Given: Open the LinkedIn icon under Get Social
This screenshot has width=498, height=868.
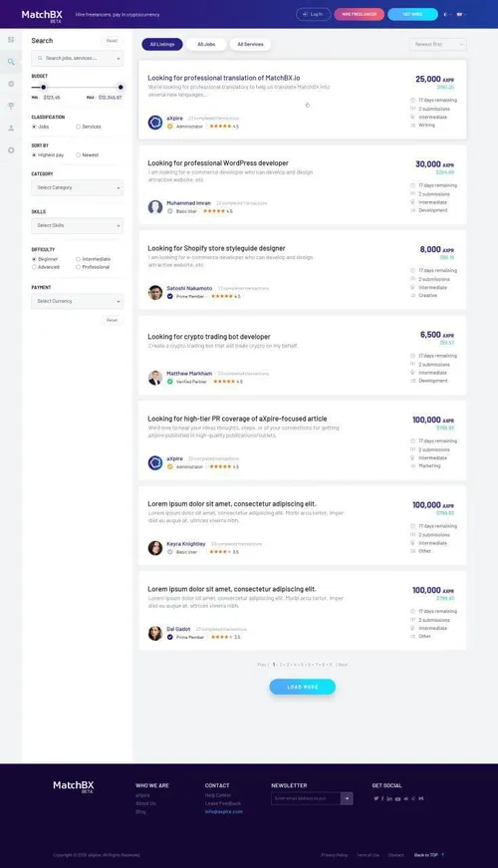Looking at the screenshot, I should click(389, 798).
